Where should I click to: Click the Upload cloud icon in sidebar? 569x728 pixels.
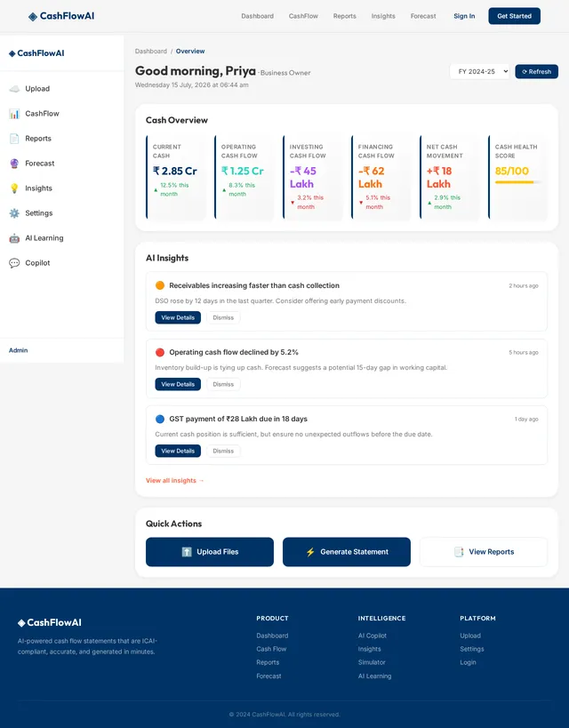tap(14, 89)
